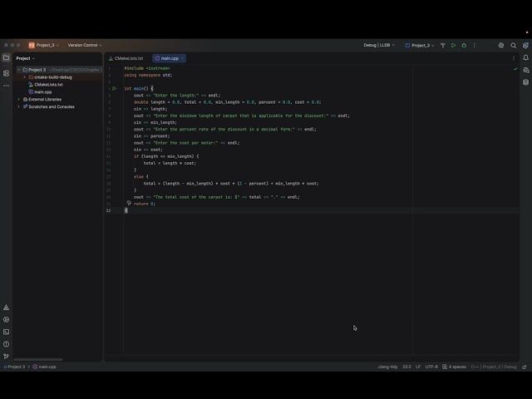Viewport: 532px width, 399px height.
Task: Open the Problems tool window icon
Action: click(6, 344)
